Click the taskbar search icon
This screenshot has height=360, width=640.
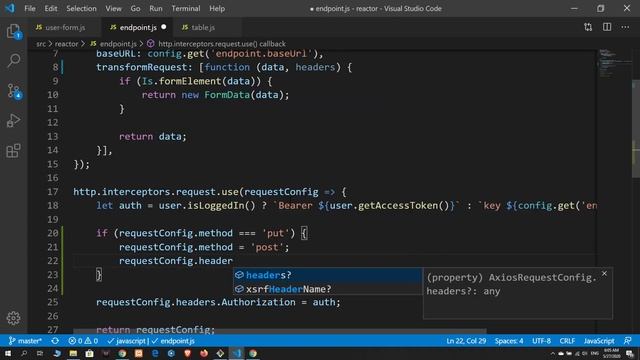point(24,353)
